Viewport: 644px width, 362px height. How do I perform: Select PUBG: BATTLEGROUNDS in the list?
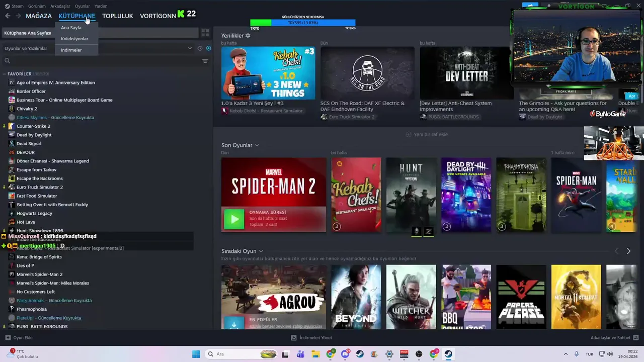pos(42,326)
